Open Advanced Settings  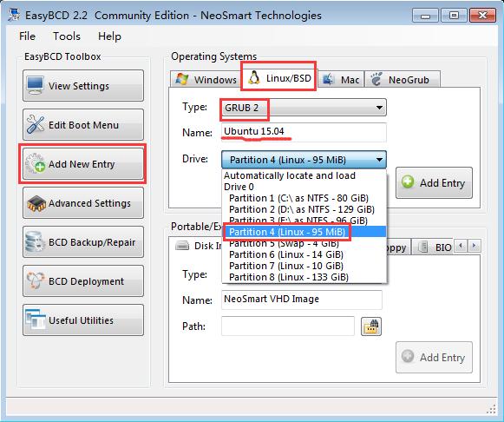click(83, 203)
